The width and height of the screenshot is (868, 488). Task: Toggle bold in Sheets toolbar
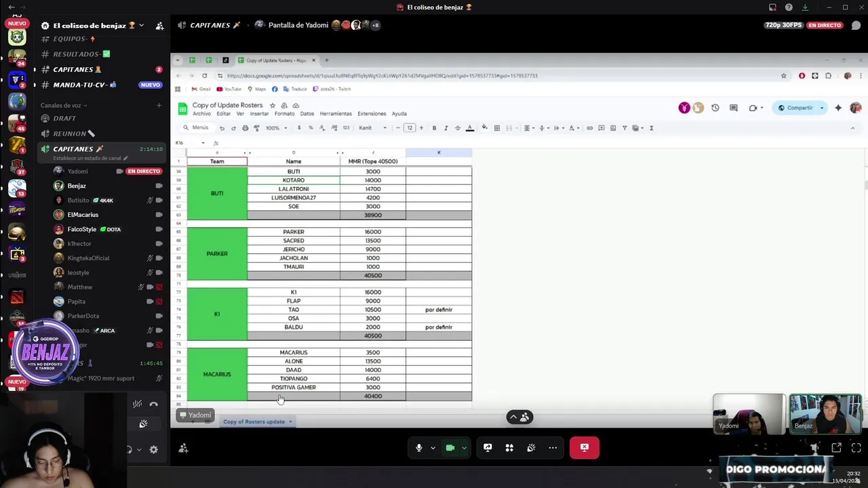(x=434, y=128)
